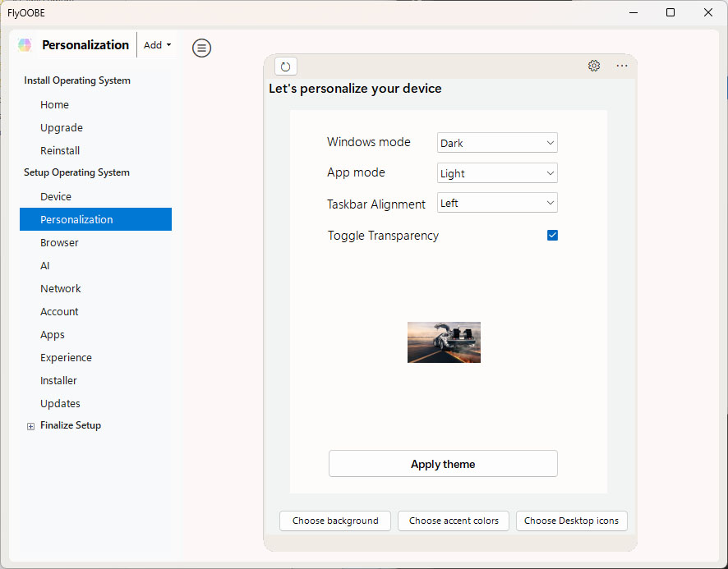
Task: Go to the Browser page
Action: point(60,243)
